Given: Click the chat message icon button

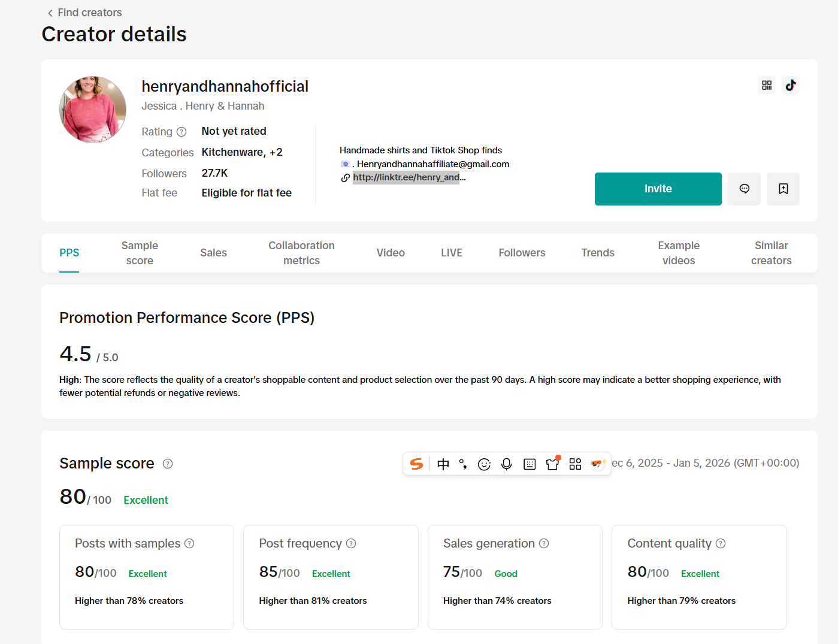Looking at the screenshot, I should pos(744,189).
